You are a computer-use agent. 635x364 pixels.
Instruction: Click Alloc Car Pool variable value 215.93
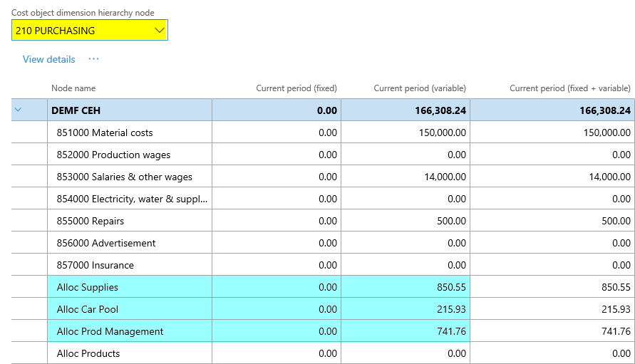[x=451, y=309]
